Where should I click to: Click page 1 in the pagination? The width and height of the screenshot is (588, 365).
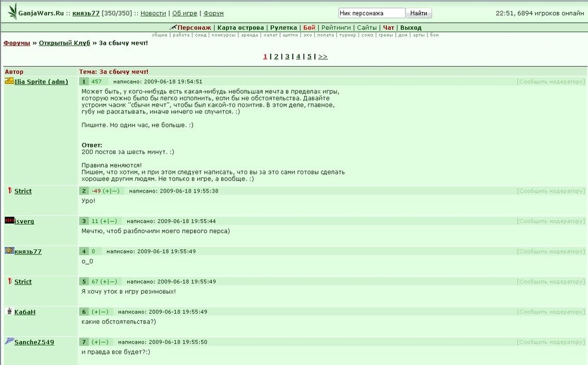point(265,57)
